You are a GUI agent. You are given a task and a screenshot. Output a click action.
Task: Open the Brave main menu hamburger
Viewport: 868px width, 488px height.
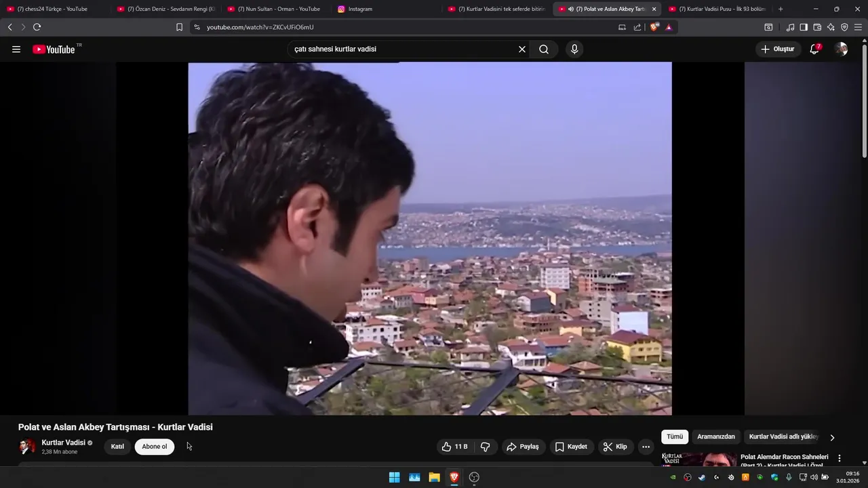click(x=858, y=27)
